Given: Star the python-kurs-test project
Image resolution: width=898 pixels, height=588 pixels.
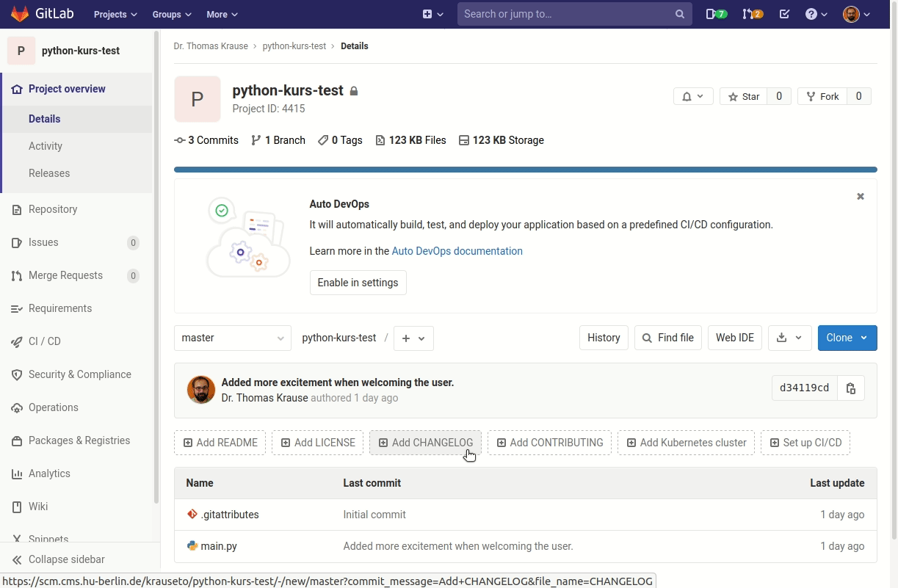Looking at the screenshot, I should pyautogui.click(x=744, y=96).
